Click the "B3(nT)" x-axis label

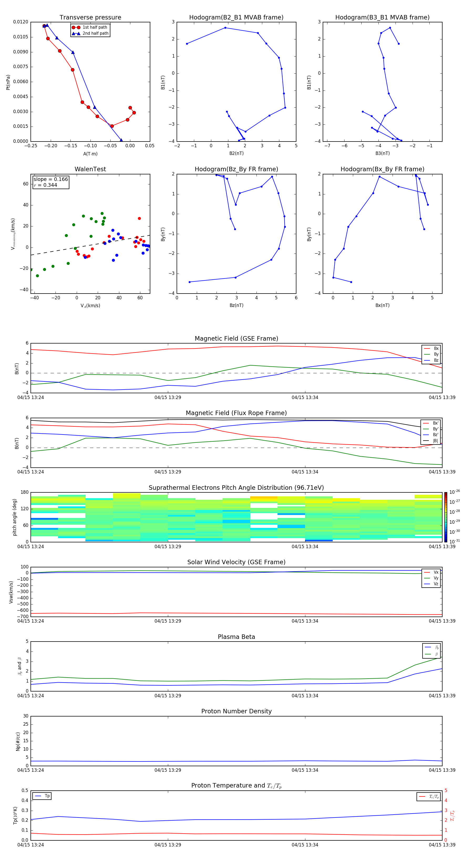[382, 153]
